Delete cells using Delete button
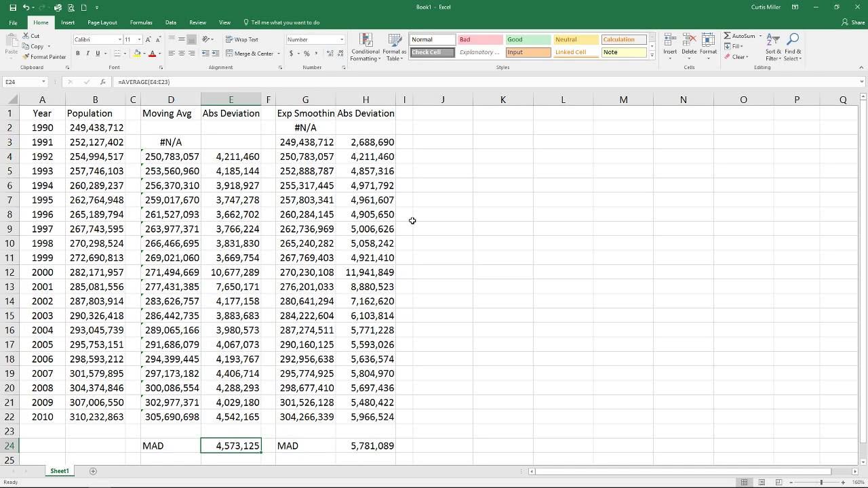Image resolution: width=868 pixels, height=488 pixels. [x=689, y=47]
